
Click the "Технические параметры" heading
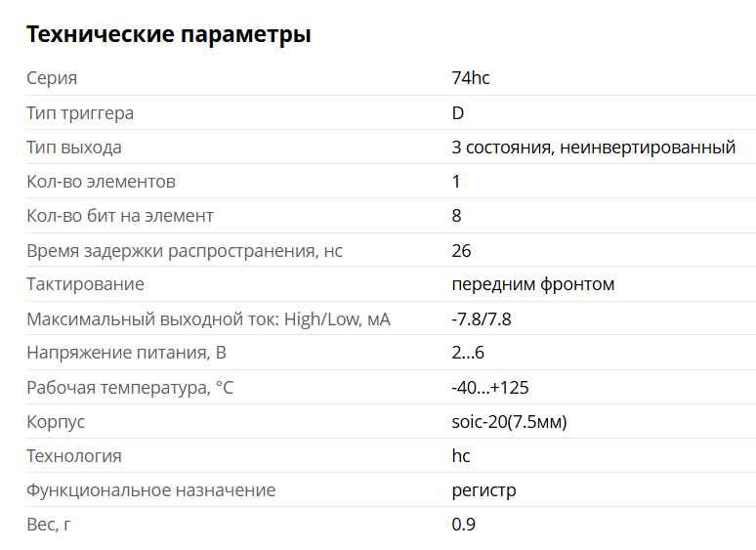[x=169, y=35]
